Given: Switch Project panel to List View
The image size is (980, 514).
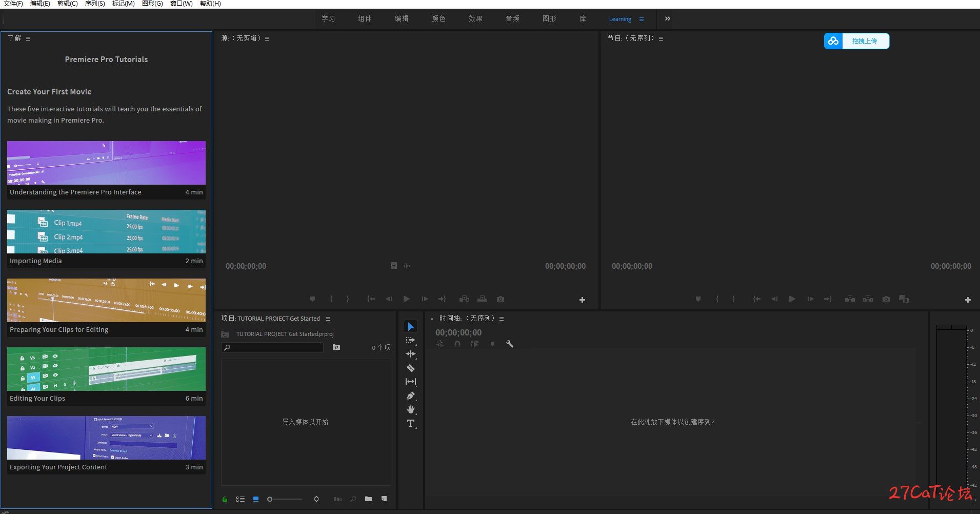Looking at the screenshot, I should pos(240,499).
